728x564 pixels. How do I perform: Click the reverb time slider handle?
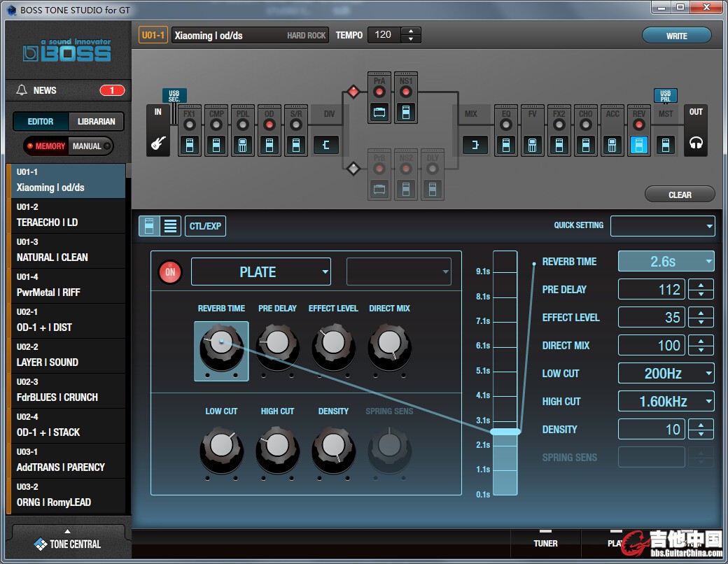click(505, 432)
